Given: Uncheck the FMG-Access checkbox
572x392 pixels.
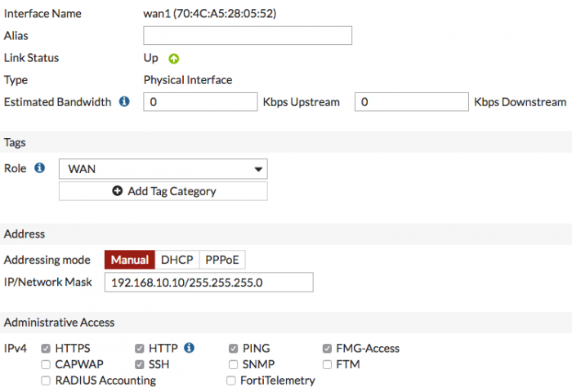Looking at the screenshot, I should 328,349.
